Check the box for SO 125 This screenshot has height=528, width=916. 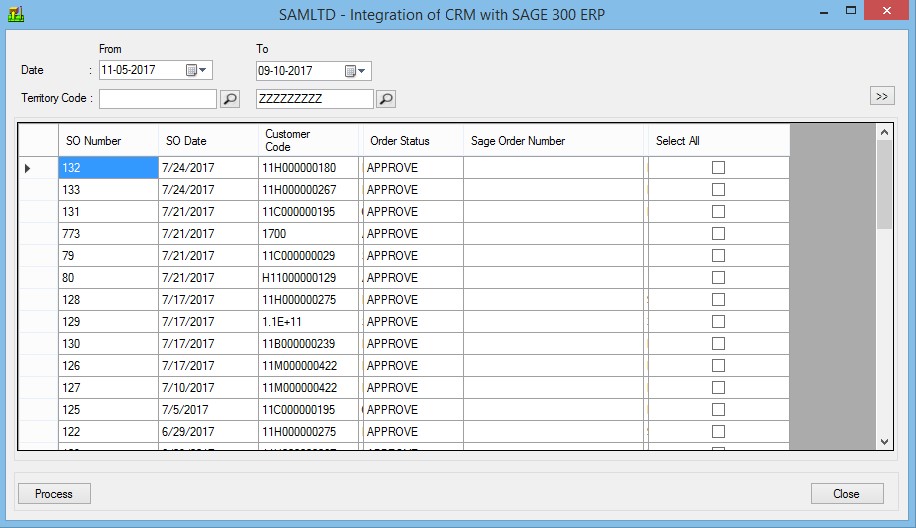(x=719, y=409)
